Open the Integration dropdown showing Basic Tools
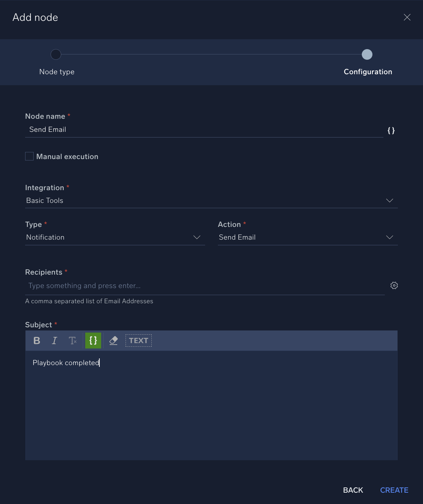Image resolution: width=423 pixels, height=504 pixels. pos(389,200)
